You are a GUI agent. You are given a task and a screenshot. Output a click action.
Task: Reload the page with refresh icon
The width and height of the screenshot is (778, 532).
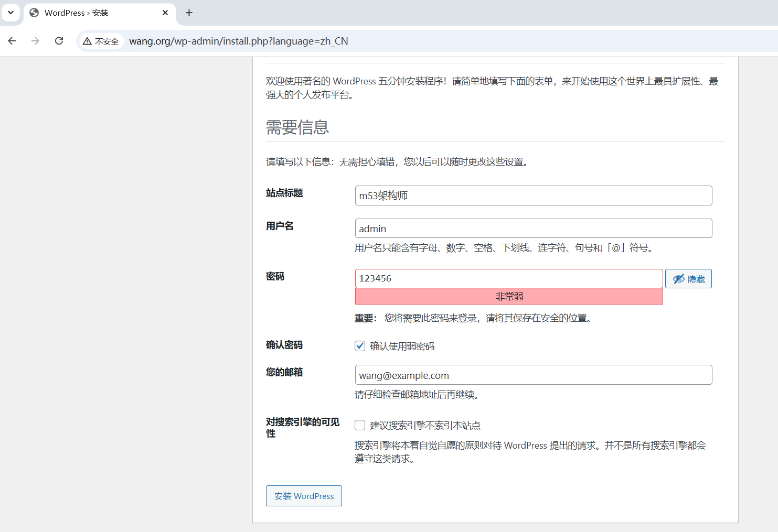[59, 41]
